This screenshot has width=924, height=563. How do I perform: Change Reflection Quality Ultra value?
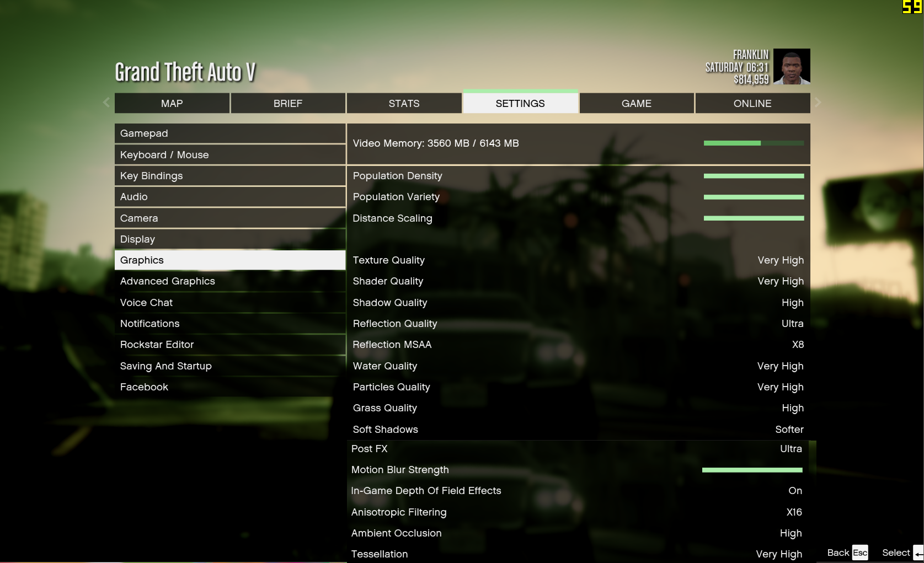tap(793, 324)
